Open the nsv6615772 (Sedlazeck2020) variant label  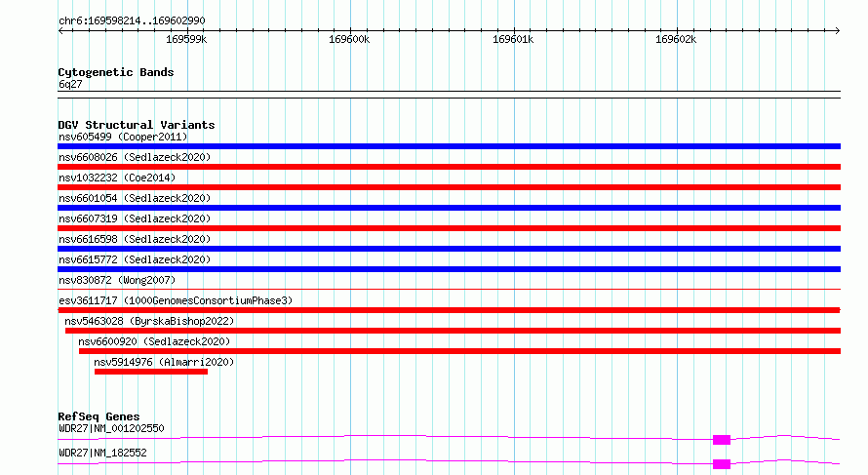click(135, 259)
